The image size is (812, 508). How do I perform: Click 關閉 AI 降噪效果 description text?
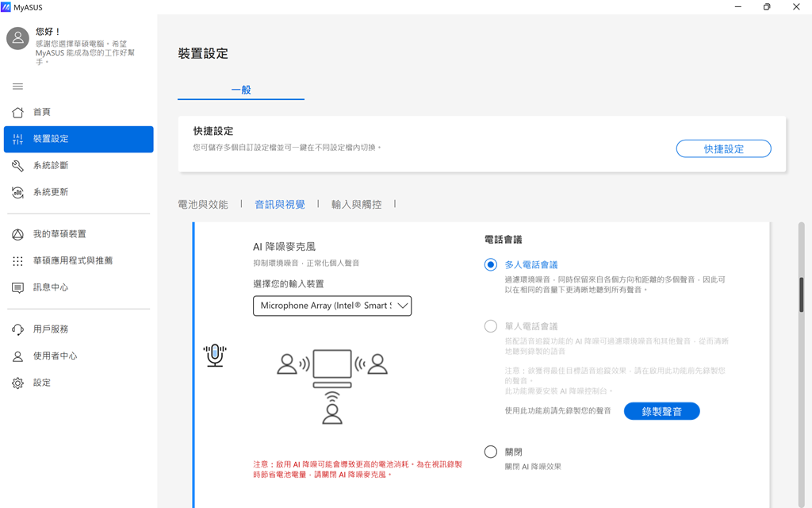[533, 467]
